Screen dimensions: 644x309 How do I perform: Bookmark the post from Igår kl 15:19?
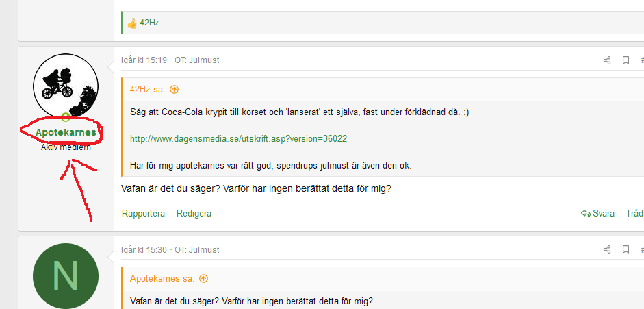tap(626, 60)
